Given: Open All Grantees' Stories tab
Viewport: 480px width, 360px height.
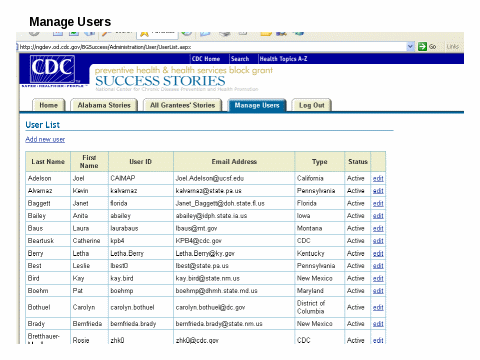Looking at the screenshot, I should point(182,105).
